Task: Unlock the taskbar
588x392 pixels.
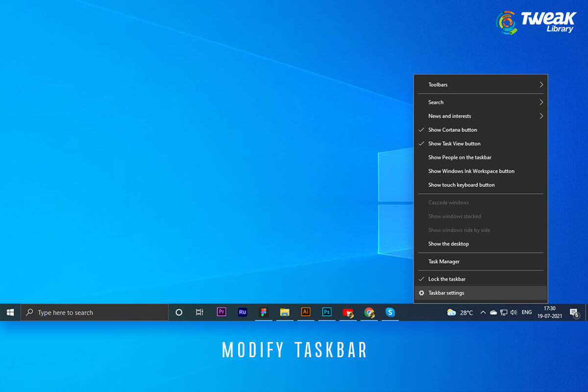Action: 448,278
